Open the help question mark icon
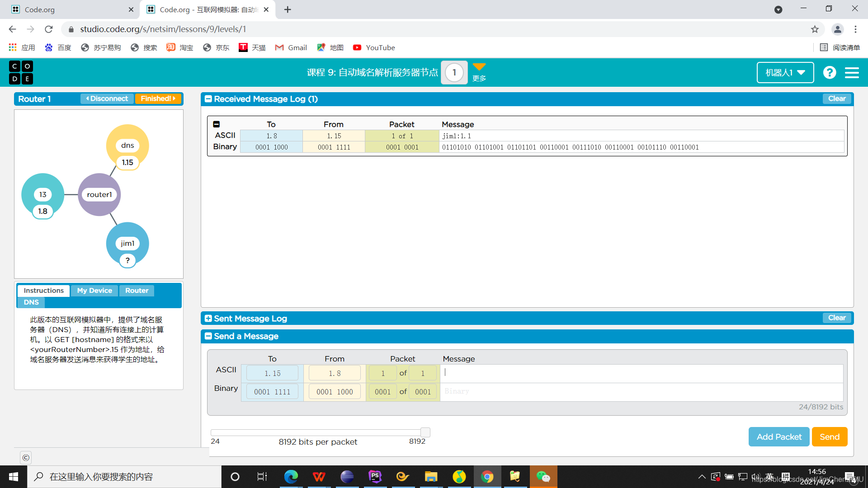This screenshot has width=868, height=488. click(830, 72)
